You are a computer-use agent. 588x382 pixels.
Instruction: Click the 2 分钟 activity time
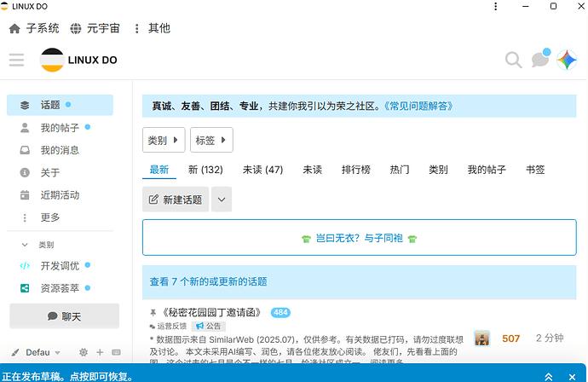550,339
